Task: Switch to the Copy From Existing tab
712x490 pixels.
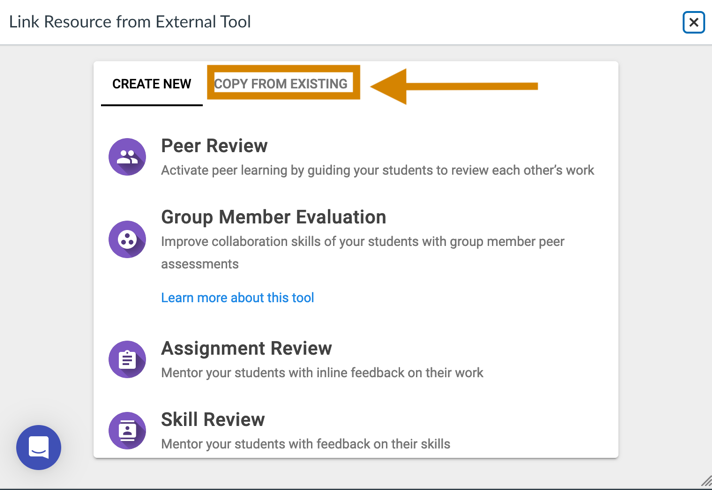Action: tap(281, 84)
